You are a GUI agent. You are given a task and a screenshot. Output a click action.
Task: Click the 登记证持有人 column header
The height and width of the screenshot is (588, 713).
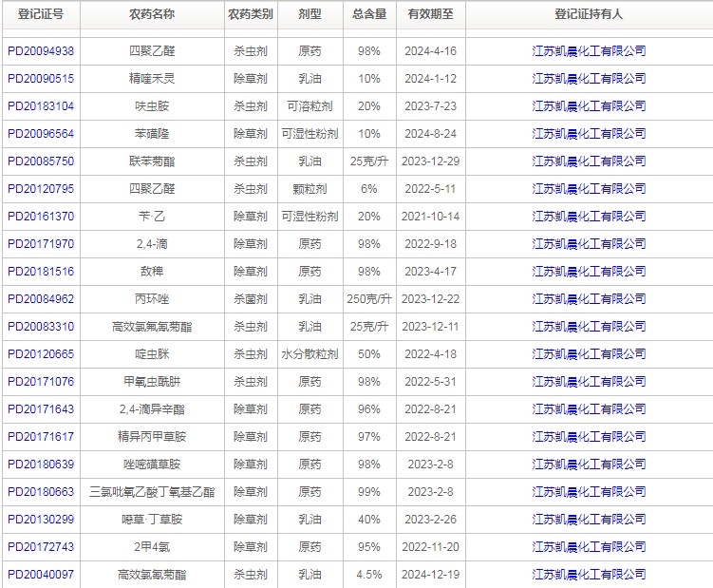pos(589,14)
